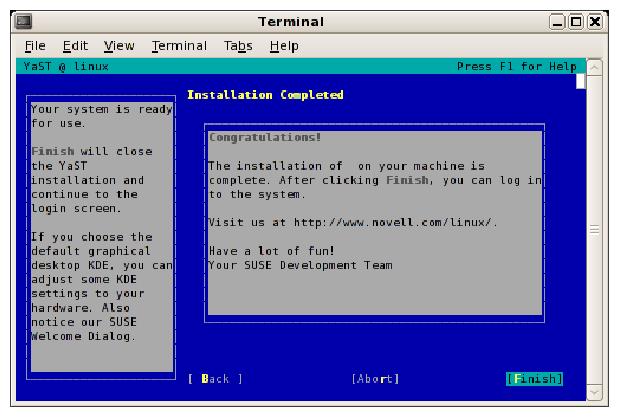Click the Abort button
This screenshot has height=417, width=619.
pos(375,379)
